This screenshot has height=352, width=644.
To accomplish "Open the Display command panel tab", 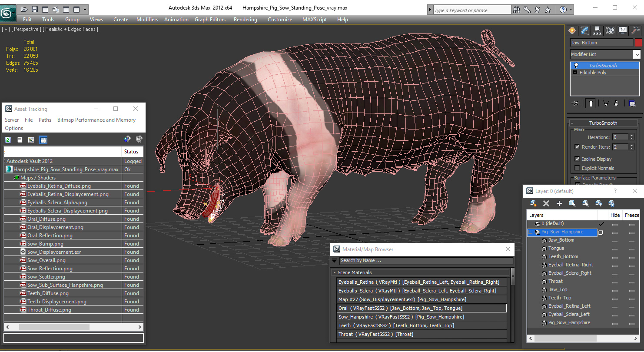I will point(623,30).
